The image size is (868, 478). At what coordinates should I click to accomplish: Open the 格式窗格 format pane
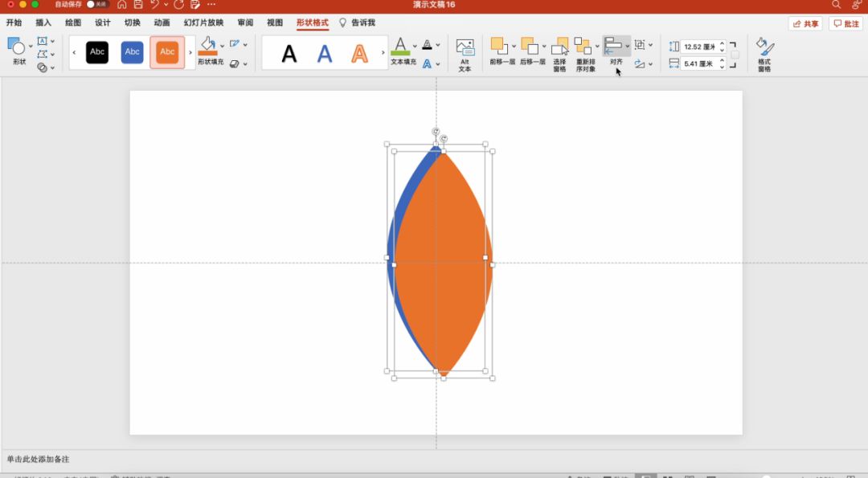tap(765, 54)
